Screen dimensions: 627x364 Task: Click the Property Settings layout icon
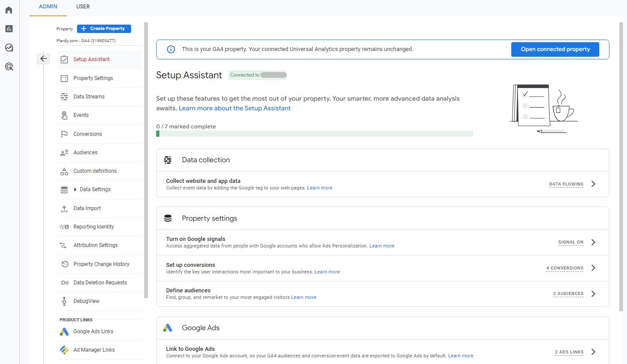click(x=64, y=78)
